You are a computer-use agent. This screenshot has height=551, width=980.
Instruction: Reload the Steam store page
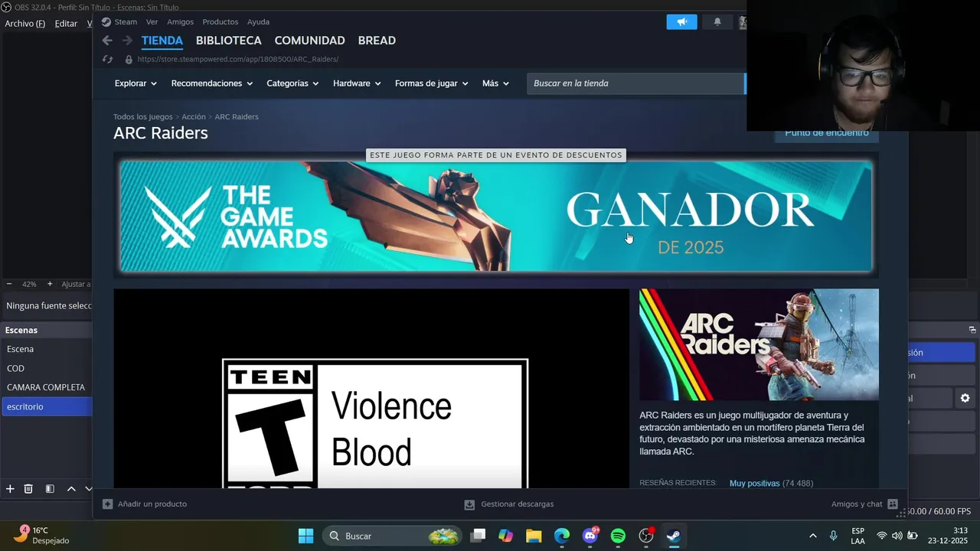click(107, 59)
